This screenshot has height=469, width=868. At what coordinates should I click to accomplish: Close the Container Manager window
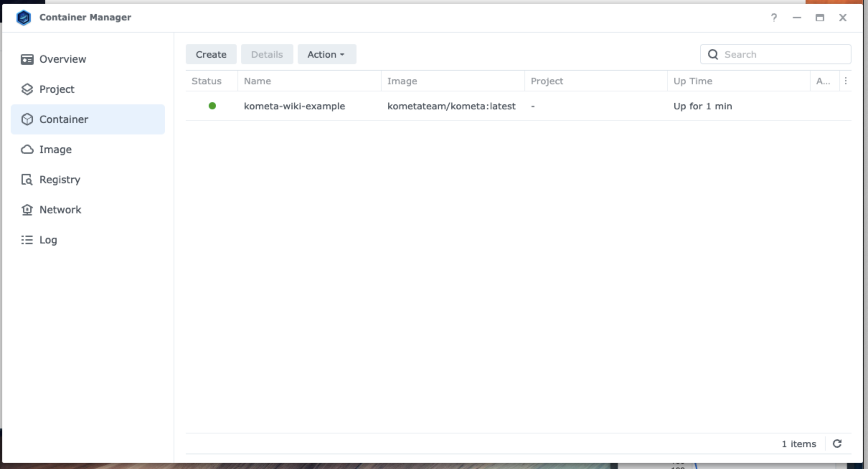(x=843, y=18)
